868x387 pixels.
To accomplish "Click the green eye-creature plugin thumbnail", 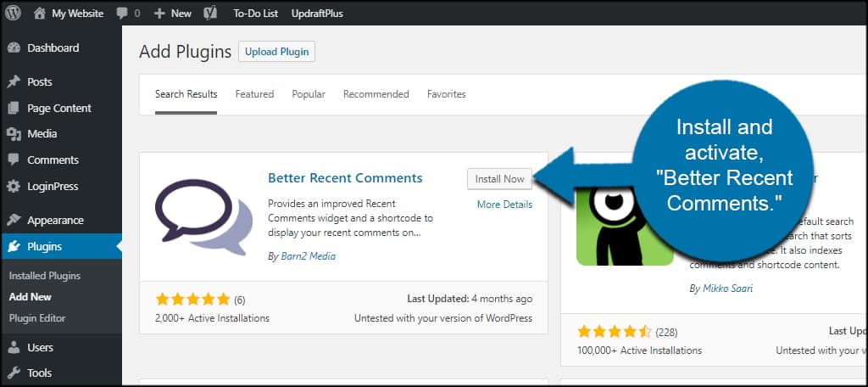I will 625,226.
